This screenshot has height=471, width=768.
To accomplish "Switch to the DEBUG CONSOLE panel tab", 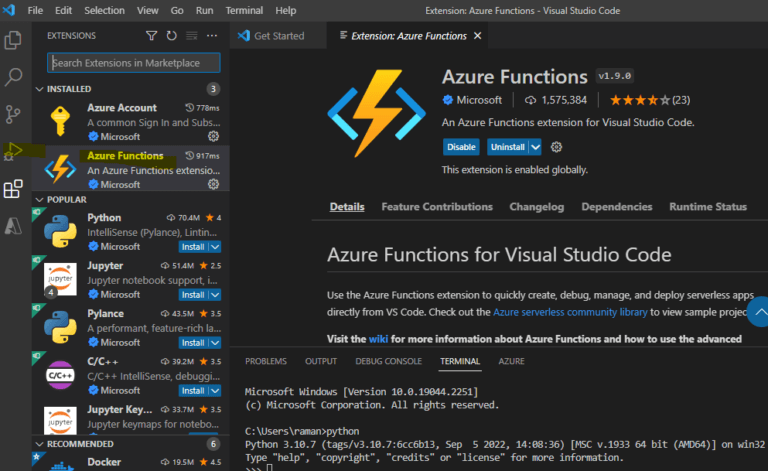I will tap(388, 361).
